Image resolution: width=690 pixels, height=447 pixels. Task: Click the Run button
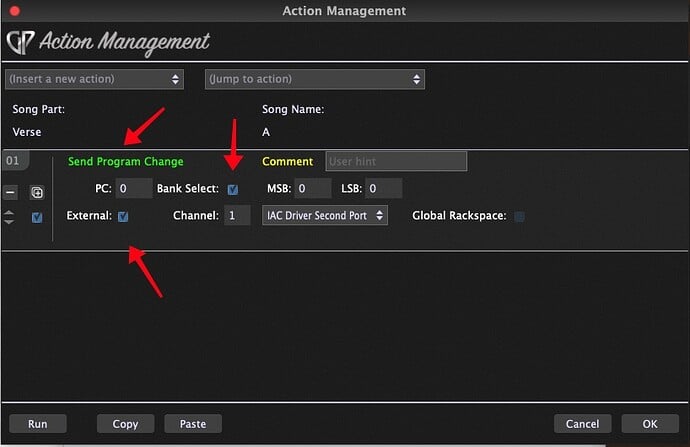click(x=38, y=424)
